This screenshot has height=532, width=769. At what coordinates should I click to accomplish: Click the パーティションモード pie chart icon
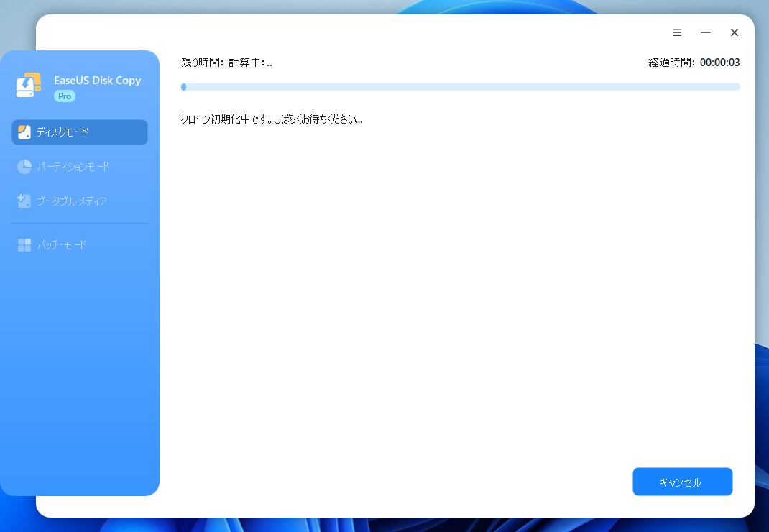pos(24,167)
